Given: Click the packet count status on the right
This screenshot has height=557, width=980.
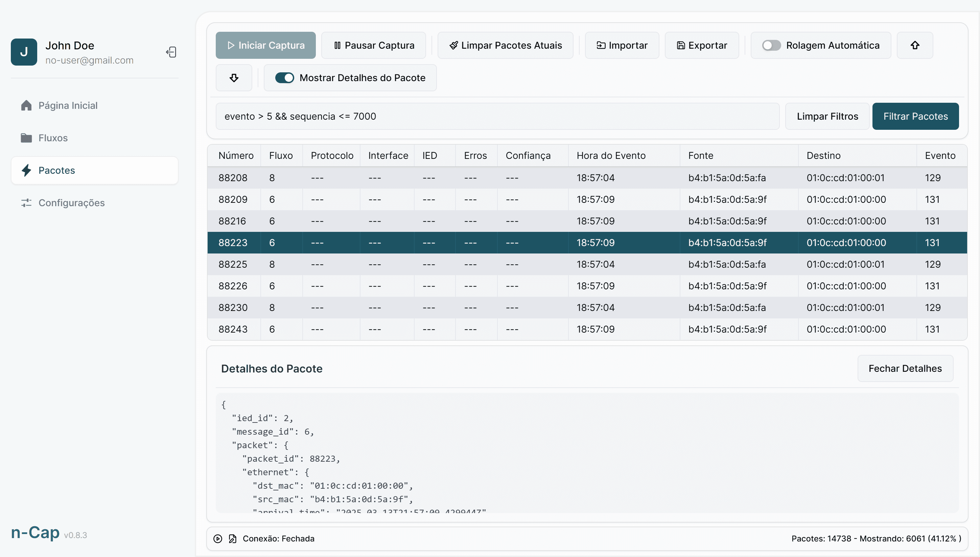Looking at the screenshot, I should coord(876,539).
